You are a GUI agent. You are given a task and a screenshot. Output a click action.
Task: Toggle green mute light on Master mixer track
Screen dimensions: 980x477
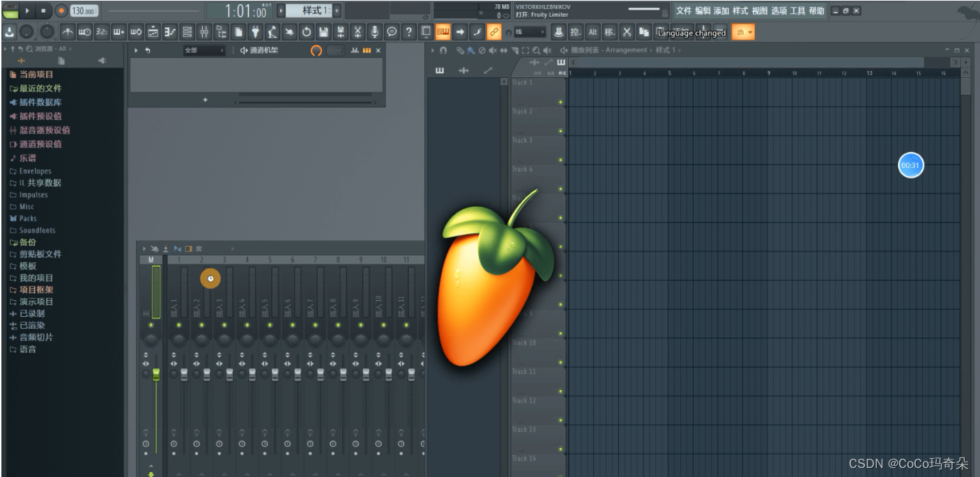[x=151, y=325]
